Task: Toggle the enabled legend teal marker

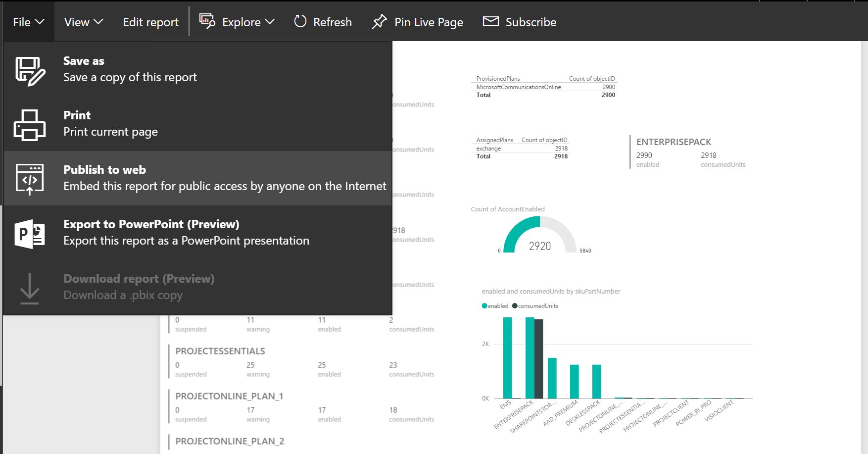Action: [484, 306]
